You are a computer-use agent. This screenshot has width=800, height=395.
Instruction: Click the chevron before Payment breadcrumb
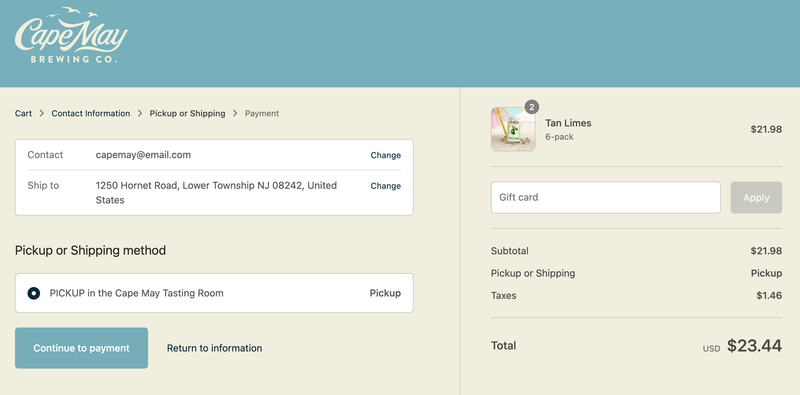pyautogui.click(x=235, y=113)
